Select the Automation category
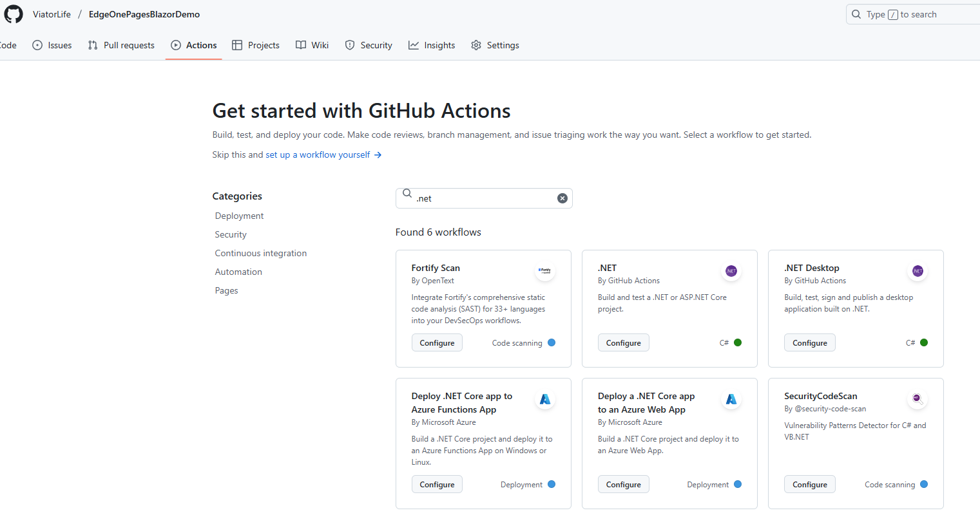 point(238,272)
